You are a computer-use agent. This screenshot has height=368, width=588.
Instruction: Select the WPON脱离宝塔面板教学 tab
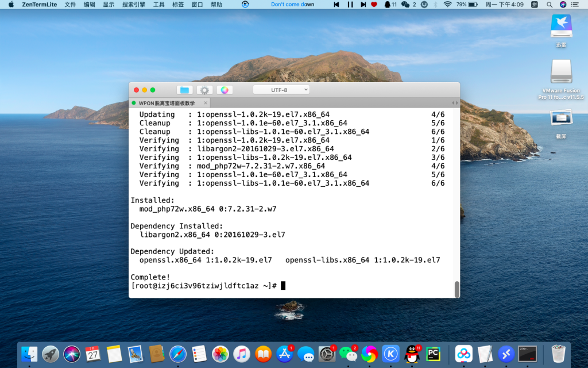tap(167, 103)
